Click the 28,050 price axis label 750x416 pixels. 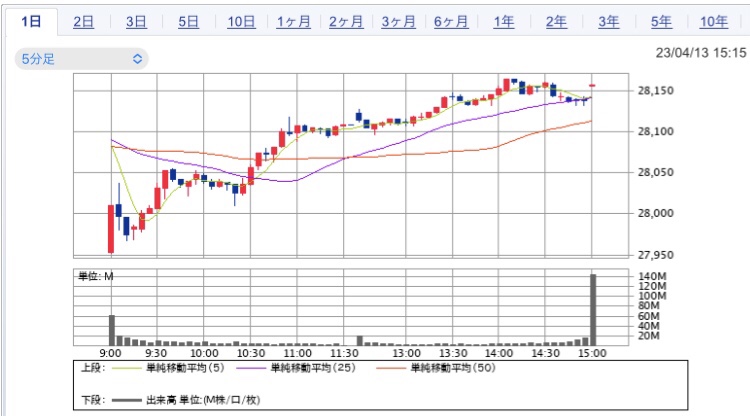tap(655, 172)
